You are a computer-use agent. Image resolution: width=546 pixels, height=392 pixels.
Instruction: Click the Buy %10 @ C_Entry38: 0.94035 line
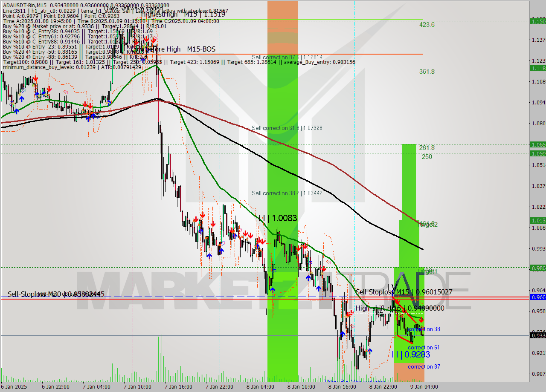(78, 32)
